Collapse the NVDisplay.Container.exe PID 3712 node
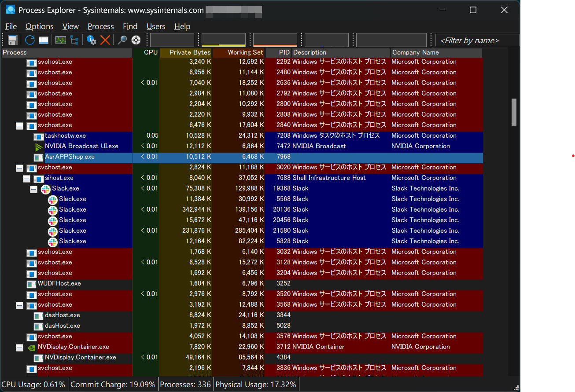 (19, 348)
